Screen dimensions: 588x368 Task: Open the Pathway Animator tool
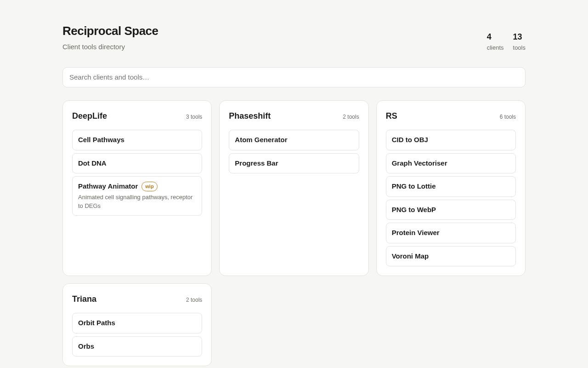coord(137,196)
